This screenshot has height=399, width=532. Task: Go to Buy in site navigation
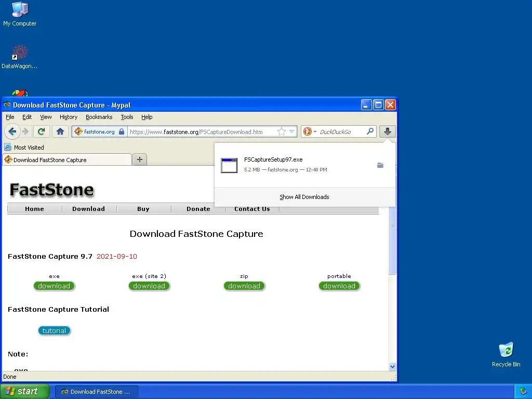pyautogui.click(x=143, y=209)
